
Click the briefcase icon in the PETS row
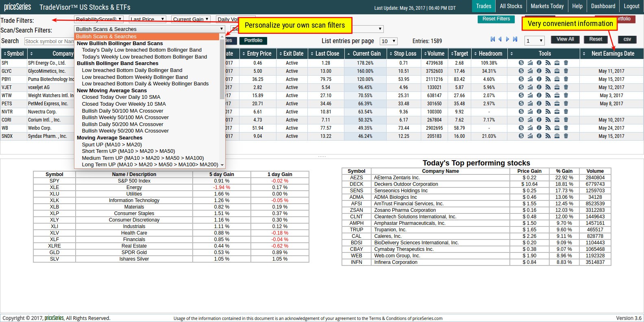click(557, 104)
